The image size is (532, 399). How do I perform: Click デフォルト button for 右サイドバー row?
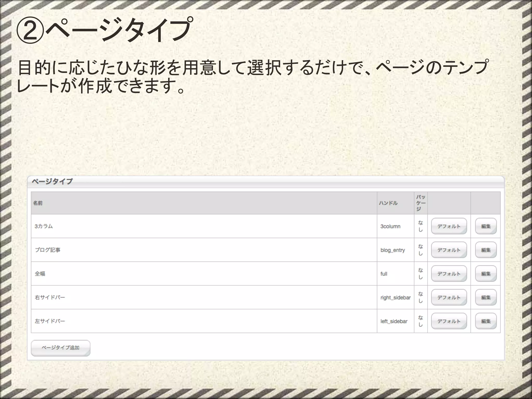click(449, 297)
